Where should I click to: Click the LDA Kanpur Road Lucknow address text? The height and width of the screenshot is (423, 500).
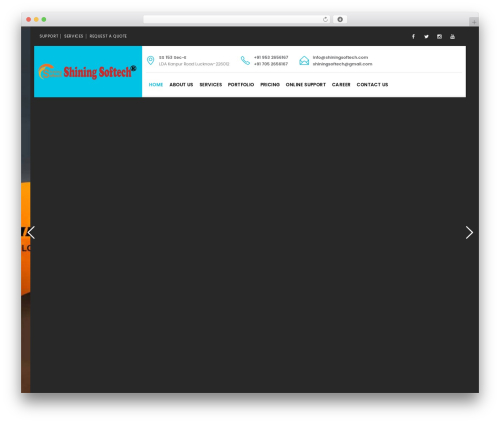[x=194, y=64]
